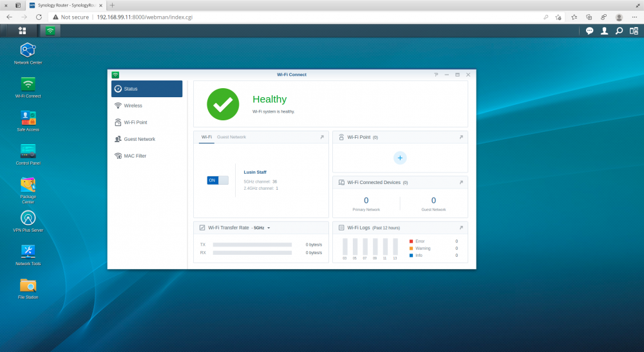The width and height of the screenshot is (644, 352).
Task: Click the browser address bar URL
Action: coord(144,17)
